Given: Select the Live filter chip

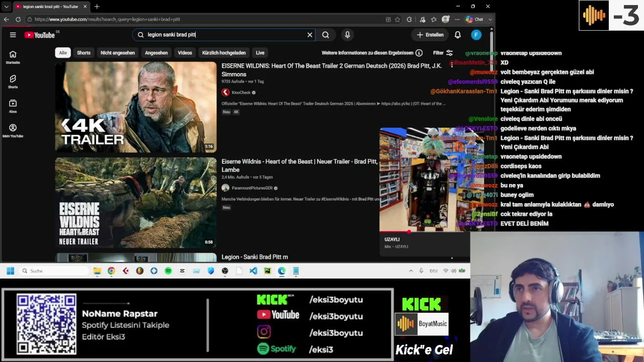Looking at the screenshot, I should click(x=260, y=53).
